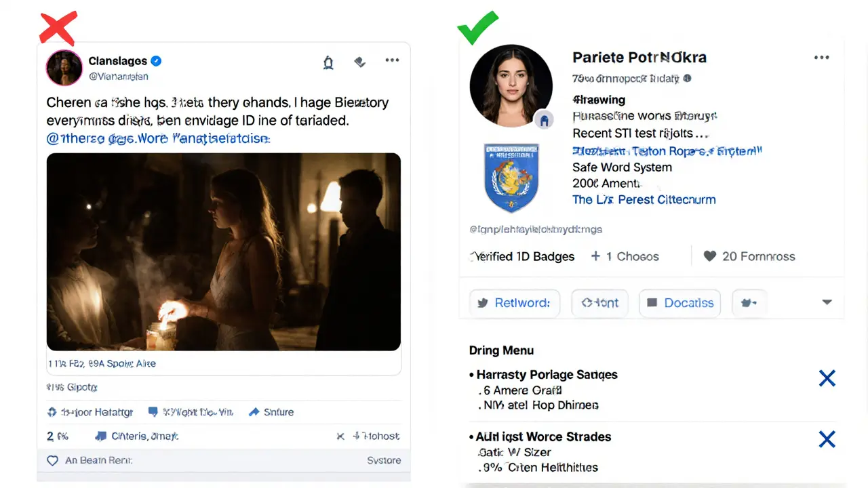Click the notification bell icon on the tweet
Image resolution: width=868 pixels, height=488 pixels.
click(328, 62)
